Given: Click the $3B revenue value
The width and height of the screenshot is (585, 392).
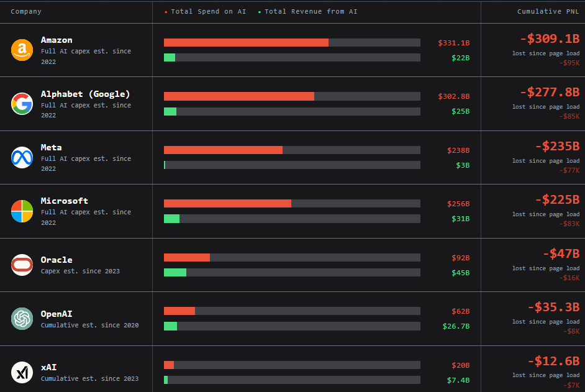Looking at the screenshot, I should click(x=463, y=165).
